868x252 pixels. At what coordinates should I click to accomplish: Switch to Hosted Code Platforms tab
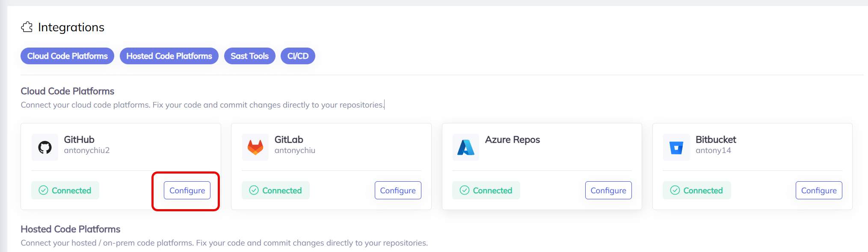pyautogui.click(x=169, y=56)
